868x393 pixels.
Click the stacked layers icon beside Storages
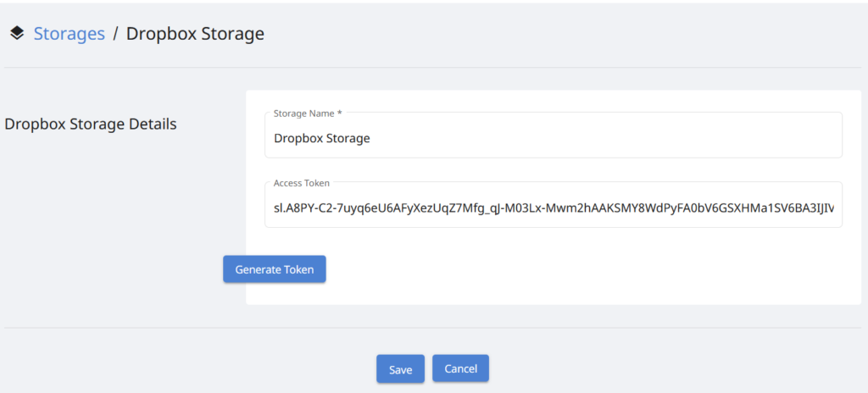17,34
